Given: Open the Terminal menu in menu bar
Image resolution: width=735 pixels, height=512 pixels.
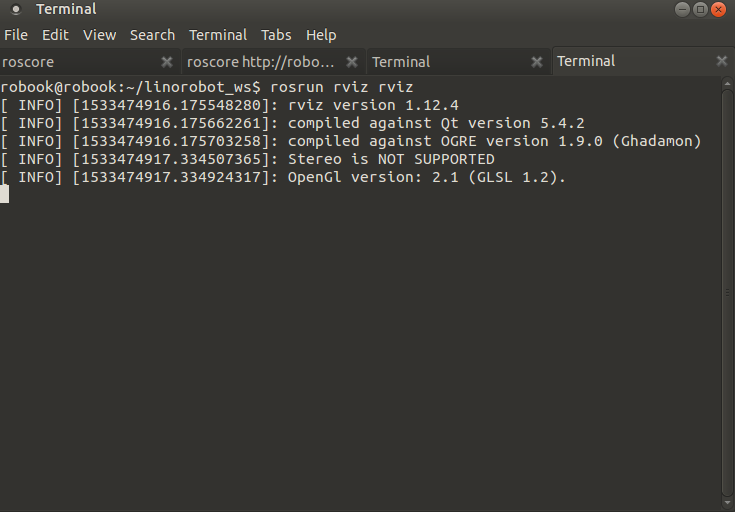Looking at the screenshot, I should tap(218, 35).
